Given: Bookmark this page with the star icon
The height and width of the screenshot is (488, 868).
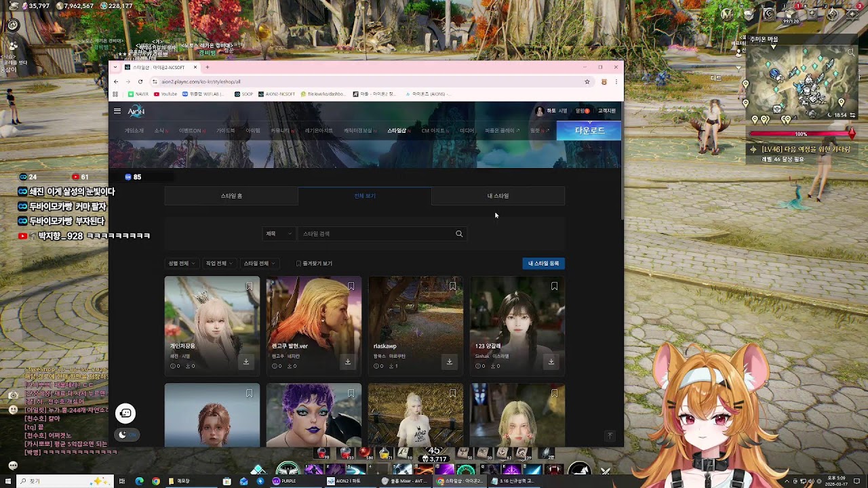Looking at the screenshot, I should 587,81.
